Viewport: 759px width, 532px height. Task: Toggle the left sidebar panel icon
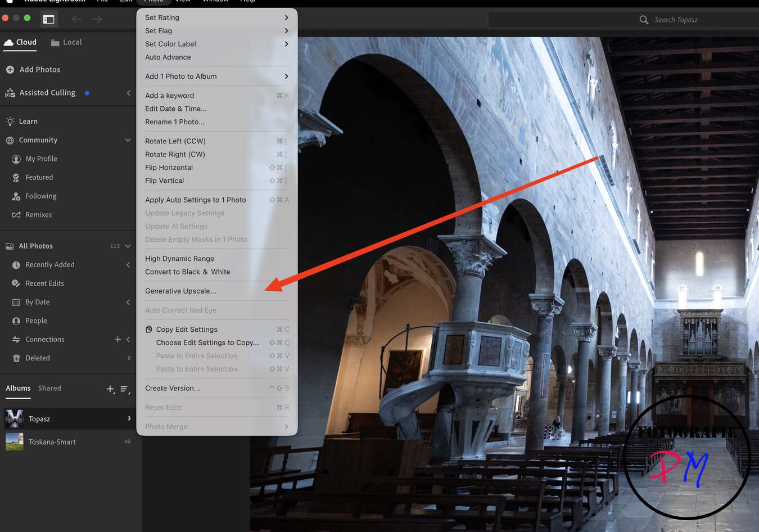coord(49,20)
